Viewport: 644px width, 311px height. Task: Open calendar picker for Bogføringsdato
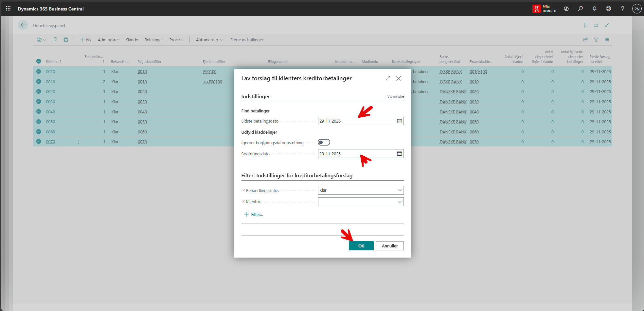[399, 154]
